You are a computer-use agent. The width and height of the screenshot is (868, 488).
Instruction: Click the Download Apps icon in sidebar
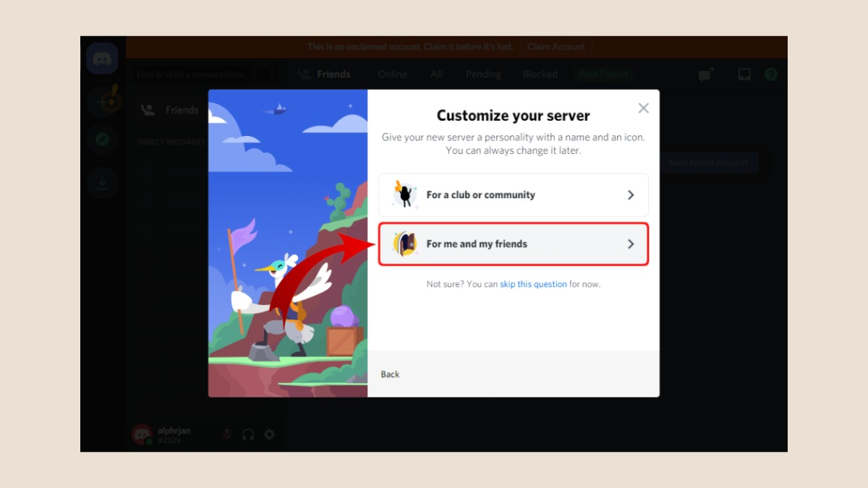point(103,182)
